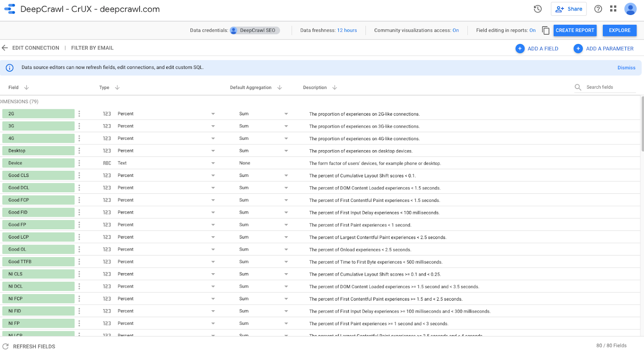Open the user account avatar
Image resolution: width=644 pixels, height=353 pixels.
[630, 9]
